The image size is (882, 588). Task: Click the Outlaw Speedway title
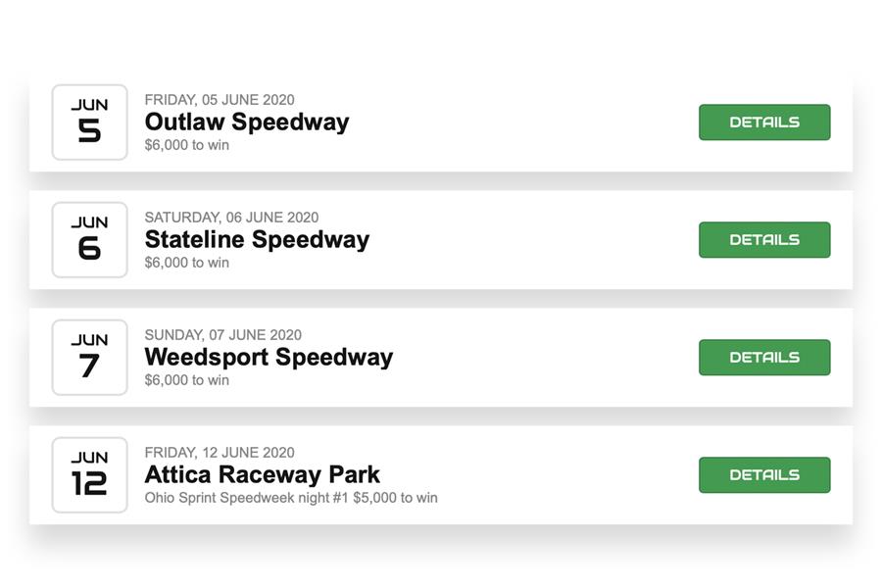247,122
